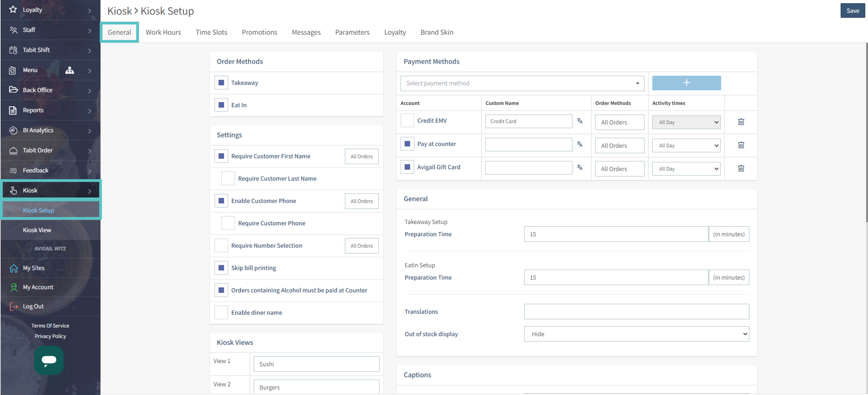Check the Credit EMV account checkbox
The image size is (868, 395).
tap(407, 121)
